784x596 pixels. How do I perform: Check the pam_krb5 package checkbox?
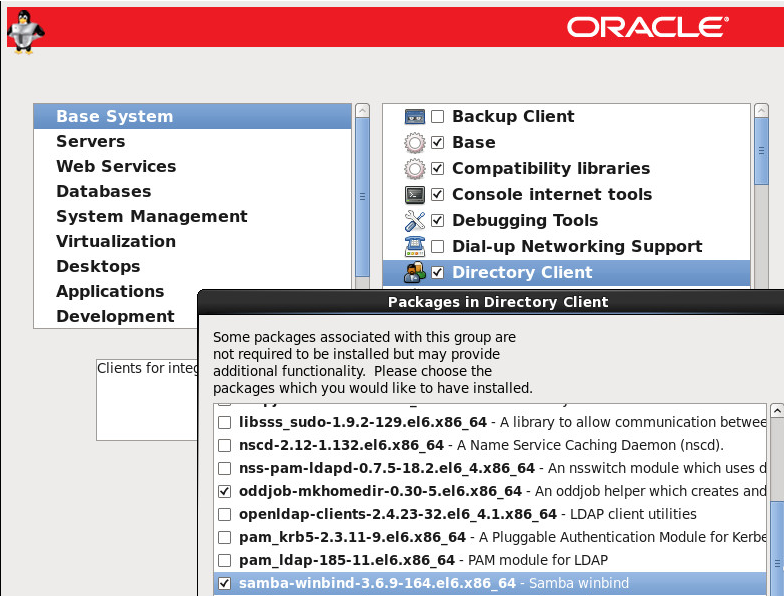click(224, 538)
